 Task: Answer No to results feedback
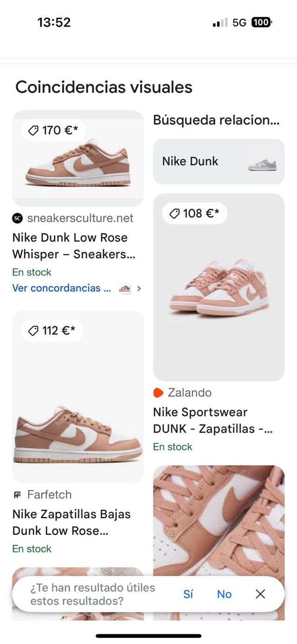pos(224,594)
